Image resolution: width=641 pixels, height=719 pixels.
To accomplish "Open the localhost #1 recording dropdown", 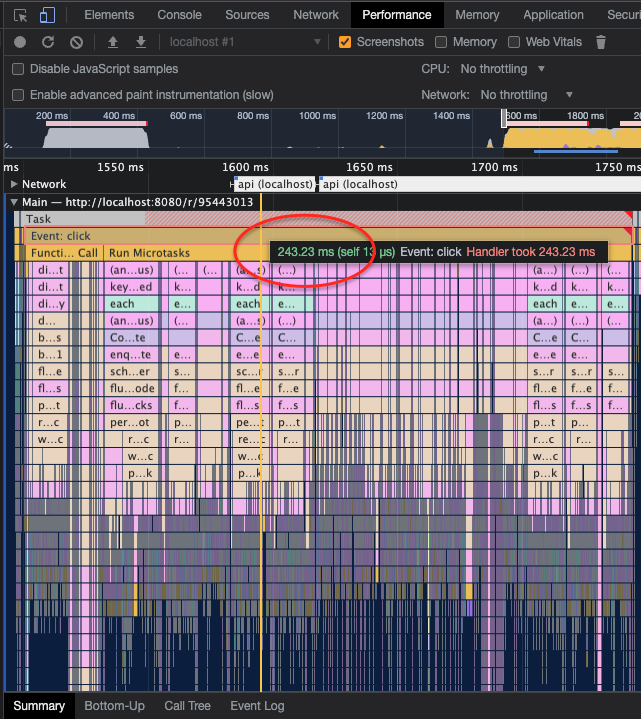I will point(245,42).
